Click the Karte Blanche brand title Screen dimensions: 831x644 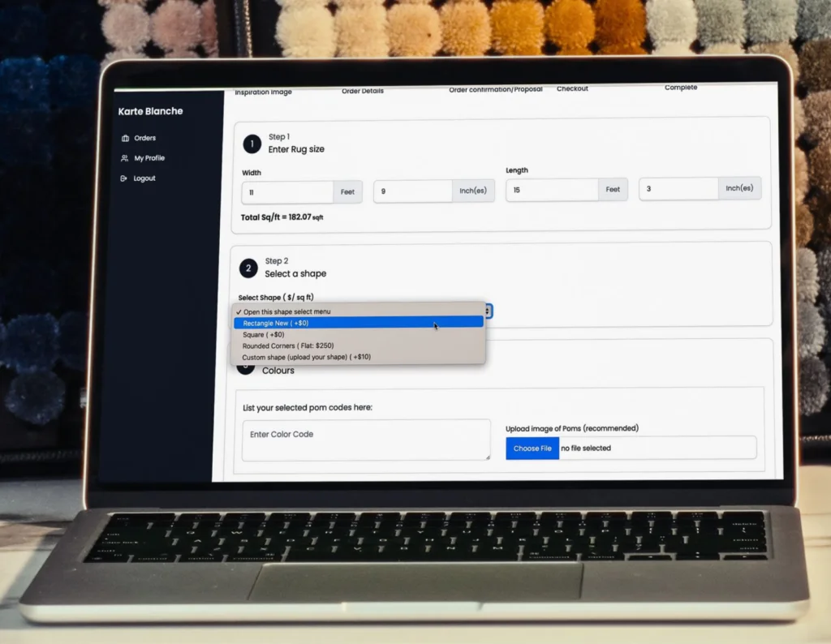tap(151, 111)
